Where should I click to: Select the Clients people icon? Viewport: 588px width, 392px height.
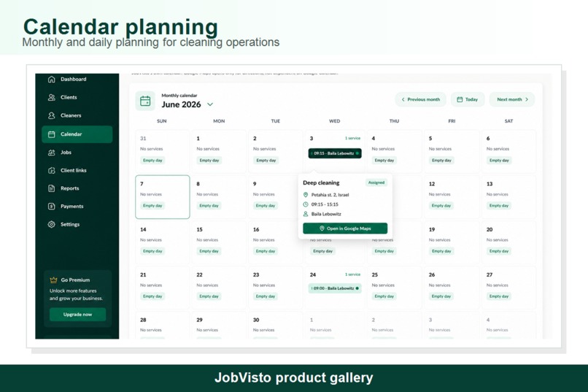[x=52, y=97]
